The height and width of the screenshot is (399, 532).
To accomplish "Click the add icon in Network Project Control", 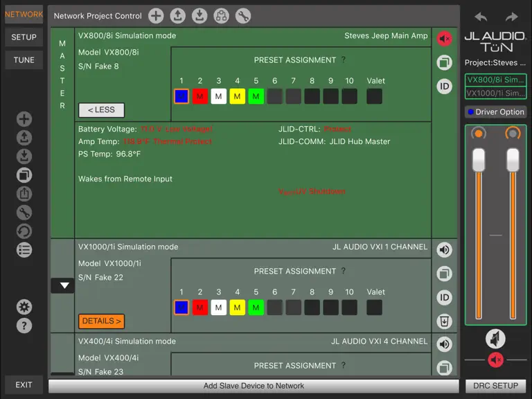I will click(x=156, y=16).
